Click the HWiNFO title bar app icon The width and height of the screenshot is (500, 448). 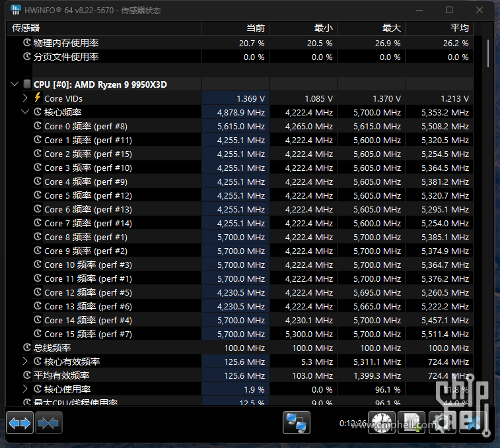[15, 10]
